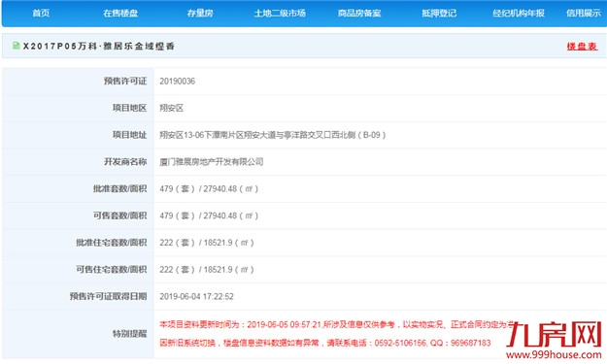Click the 开发商名称 row label
The image size is (607, 364).
coord(125,162)
